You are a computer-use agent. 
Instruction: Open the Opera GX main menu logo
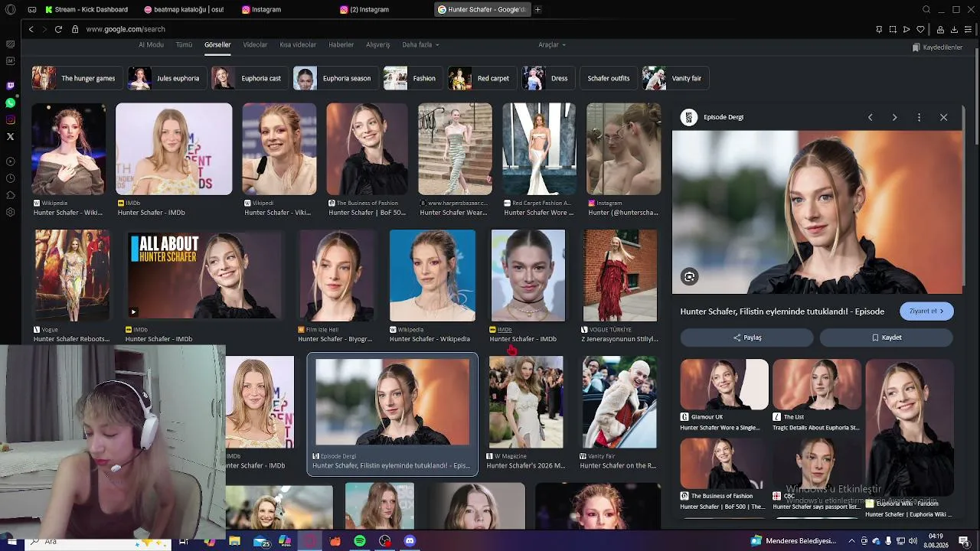11,10
